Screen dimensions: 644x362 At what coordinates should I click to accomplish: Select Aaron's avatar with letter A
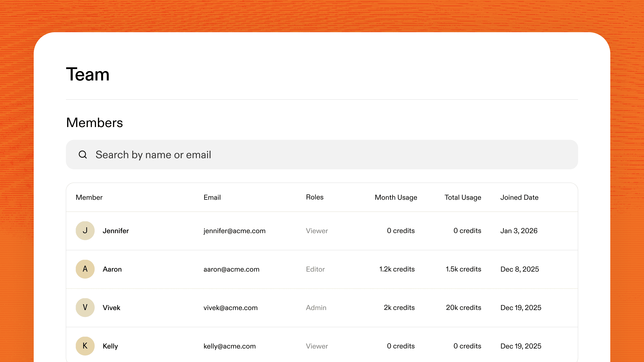85,269
